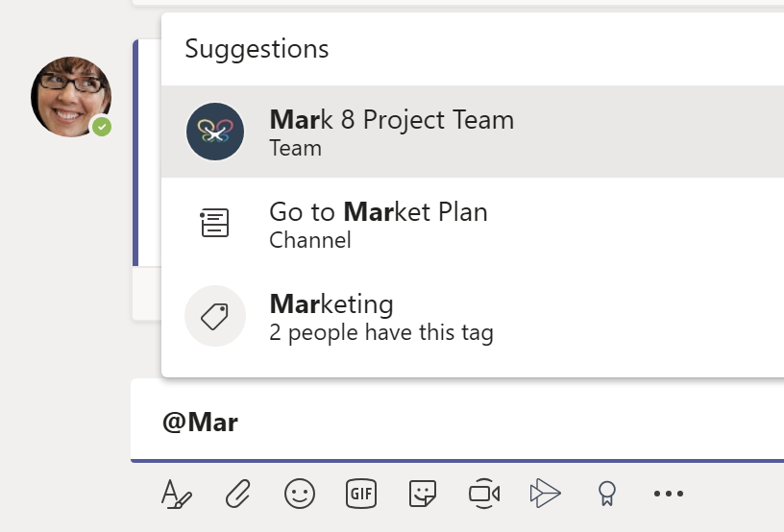The image size is (784, 532).
Task: Open the Format text options icon
Action: pos(176,494)
